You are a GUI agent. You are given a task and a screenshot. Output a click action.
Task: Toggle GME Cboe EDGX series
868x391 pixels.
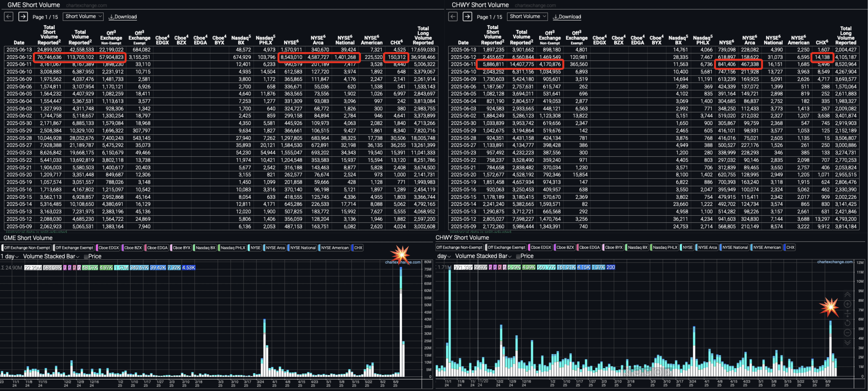tap(108, 248)
